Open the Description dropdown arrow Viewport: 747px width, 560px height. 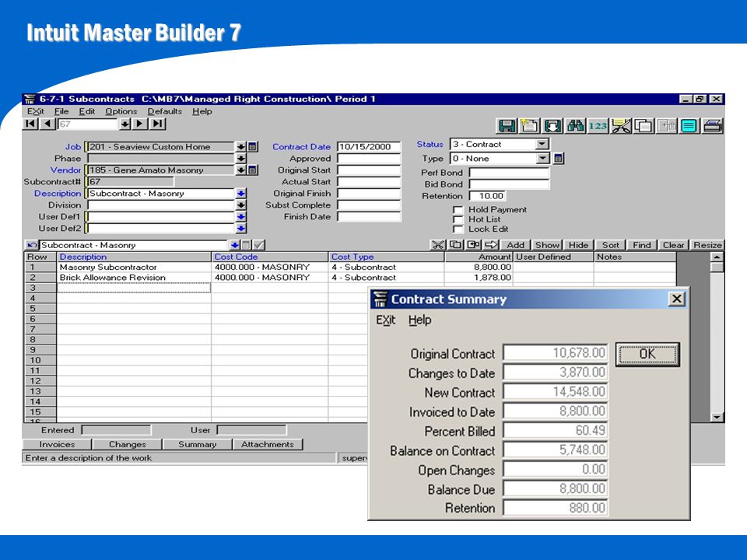pos(241,194)
